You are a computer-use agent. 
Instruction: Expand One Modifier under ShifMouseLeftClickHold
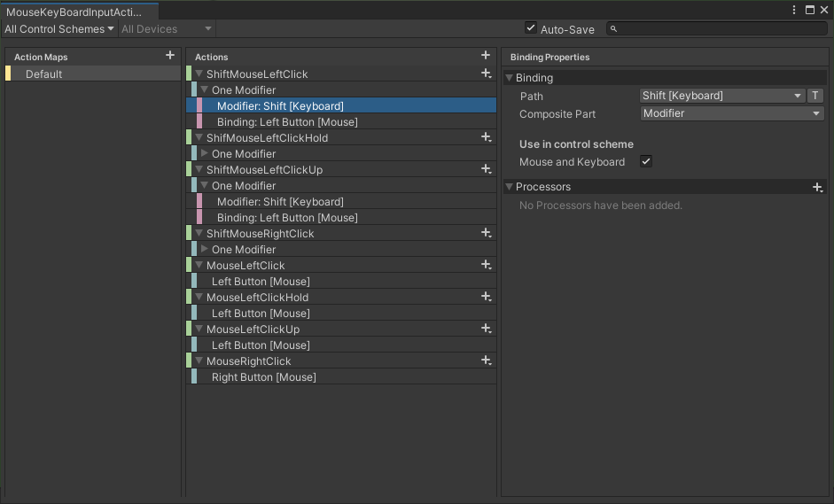pos(205,153)
